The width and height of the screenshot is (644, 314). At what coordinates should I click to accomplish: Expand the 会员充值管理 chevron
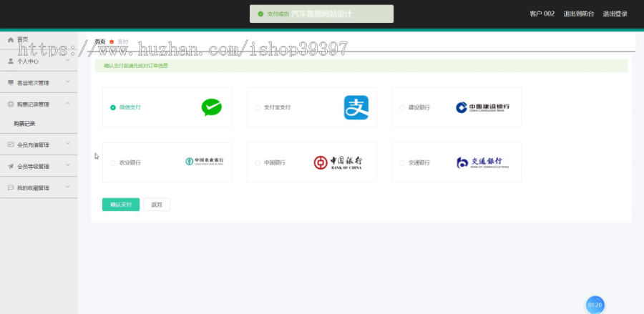click(x=68, y=144)
